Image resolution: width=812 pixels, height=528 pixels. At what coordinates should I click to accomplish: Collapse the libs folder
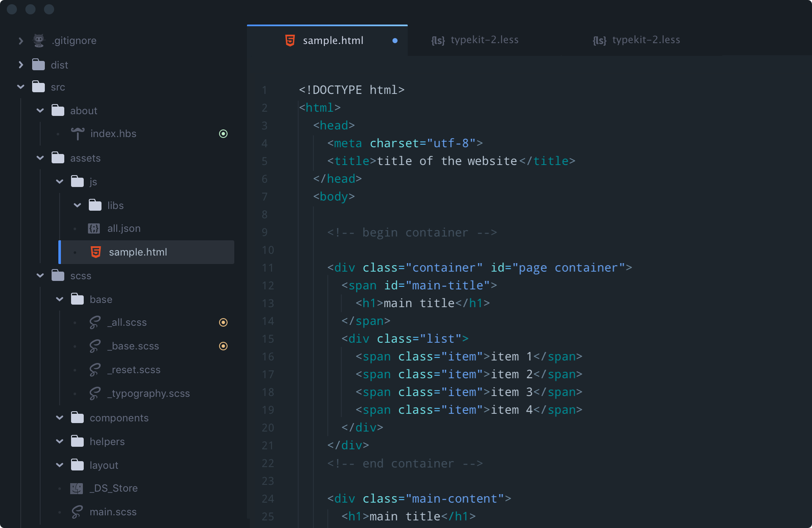click(77, 205)
